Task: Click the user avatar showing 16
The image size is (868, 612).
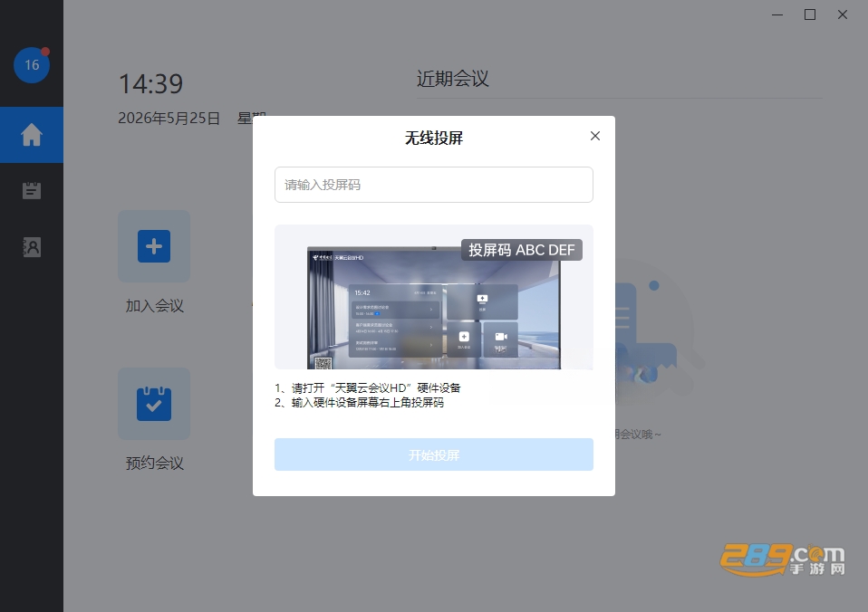Action: click(32, 65)
